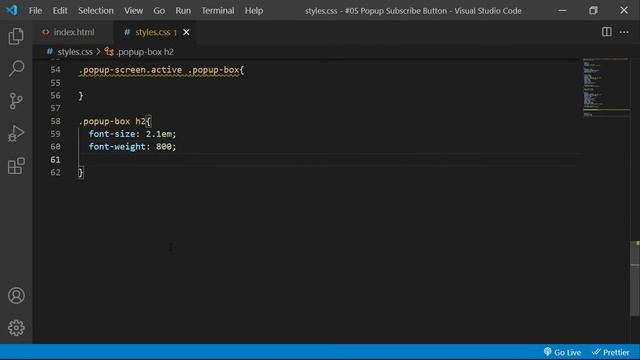Viewport: 640px width, 360px height.
Task: Open the View menu
Action: click(133, 11)
